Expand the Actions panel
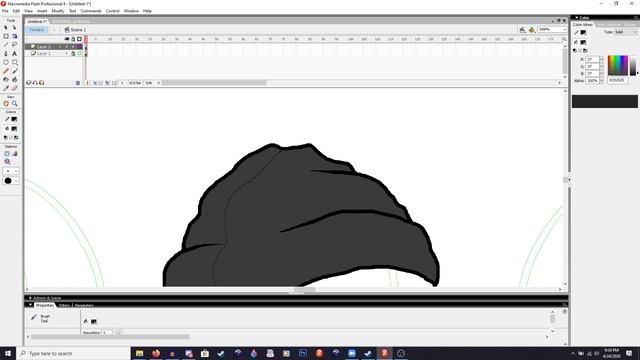This screenshot has height=360, width=640. coord(31,298)
